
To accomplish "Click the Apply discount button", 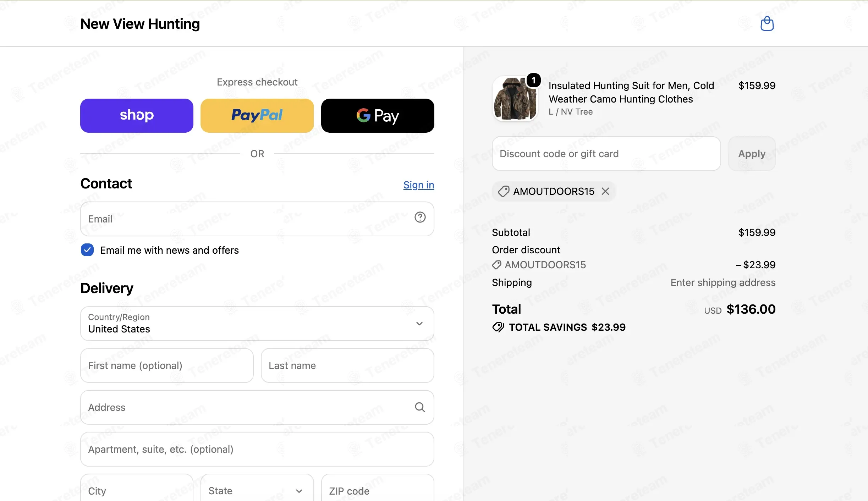I will (752, 154).
